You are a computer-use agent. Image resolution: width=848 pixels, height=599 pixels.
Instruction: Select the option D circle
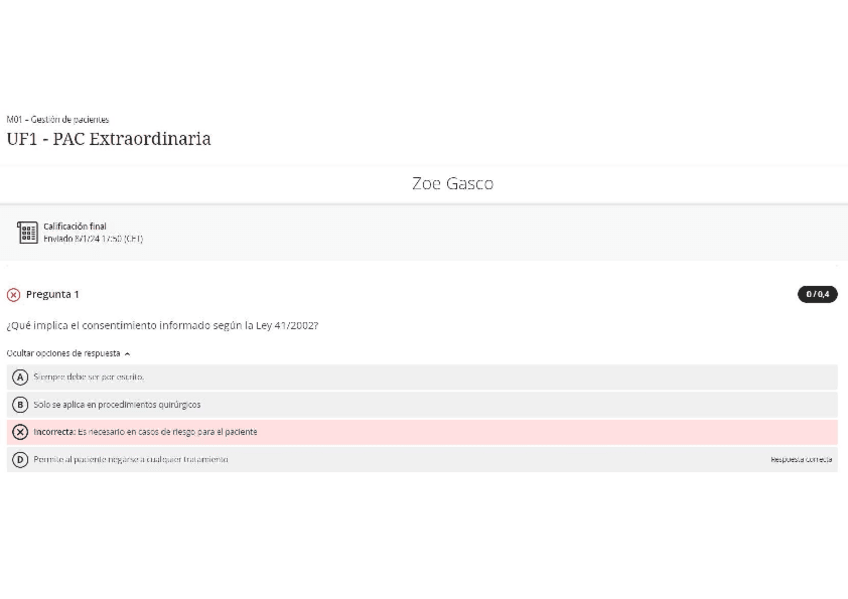pos(20,460)
